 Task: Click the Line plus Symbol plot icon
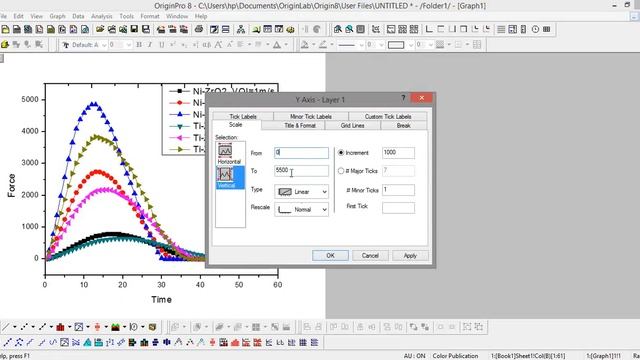(42, 327)
